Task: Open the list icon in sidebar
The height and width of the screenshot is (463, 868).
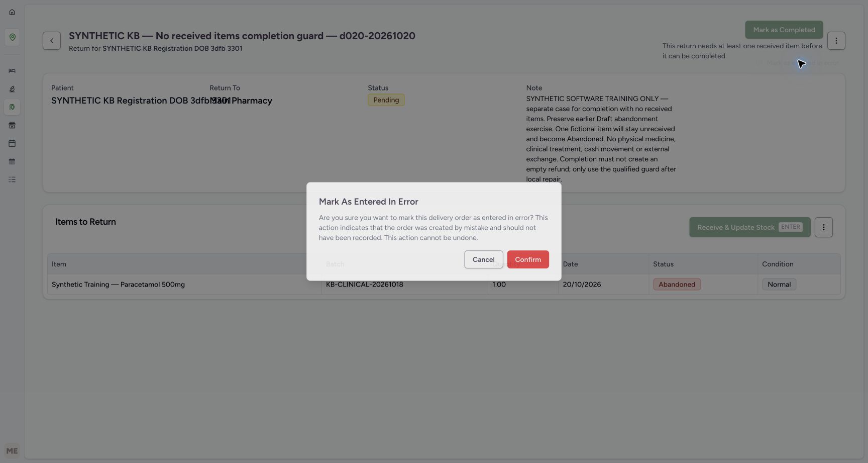Action: pyautogui.click(x=12, y=179)
